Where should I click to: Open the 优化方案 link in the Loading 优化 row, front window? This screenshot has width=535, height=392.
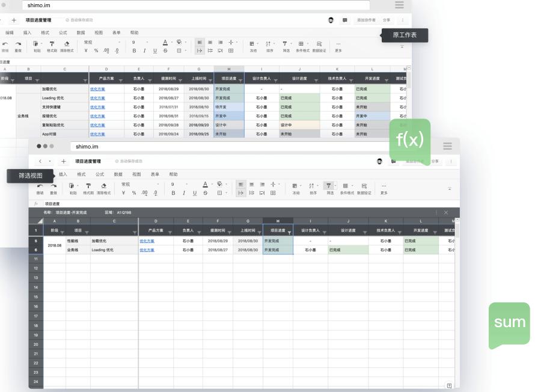147,250
